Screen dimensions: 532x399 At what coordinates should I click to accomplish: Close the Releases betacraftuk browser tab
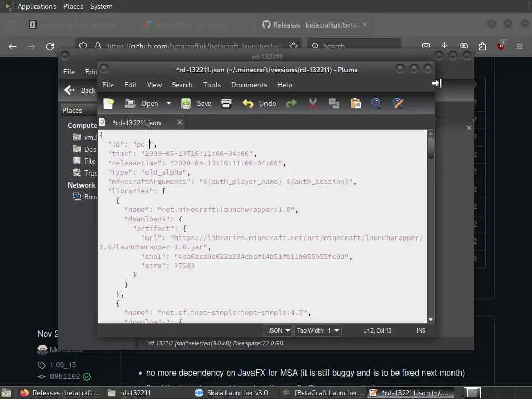pos(365,24)
